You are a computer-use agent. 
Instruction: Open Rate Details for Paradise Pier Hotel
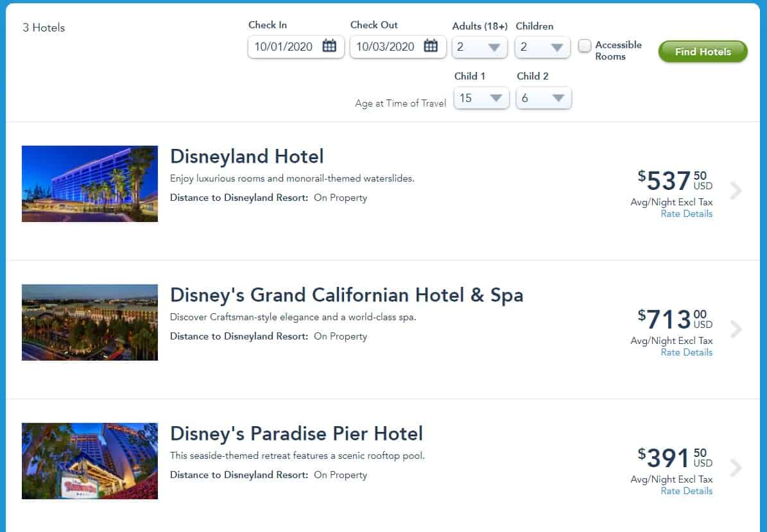pos(686,491)
